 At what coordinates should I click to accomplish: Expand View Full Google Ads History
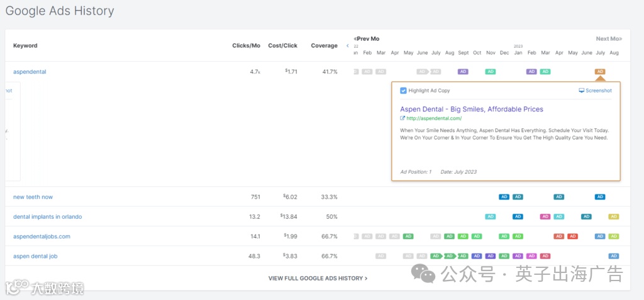318,278
